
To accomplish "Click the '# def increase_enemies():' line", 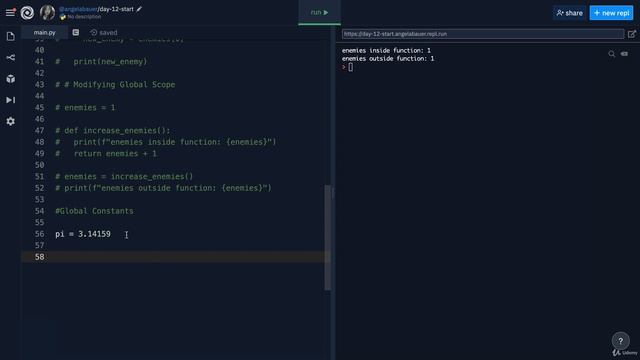I will pyautogui.click(x=113, y=131).
